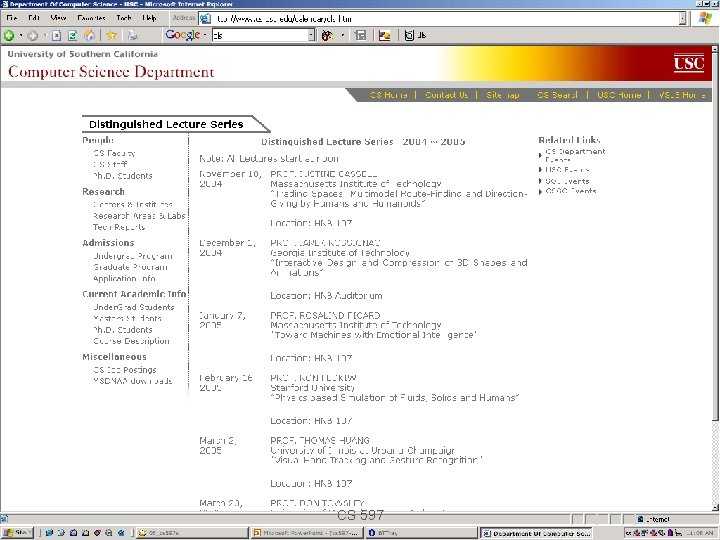Switch to BTTray taskbar window
720x540 pixels.
[422, 533]
